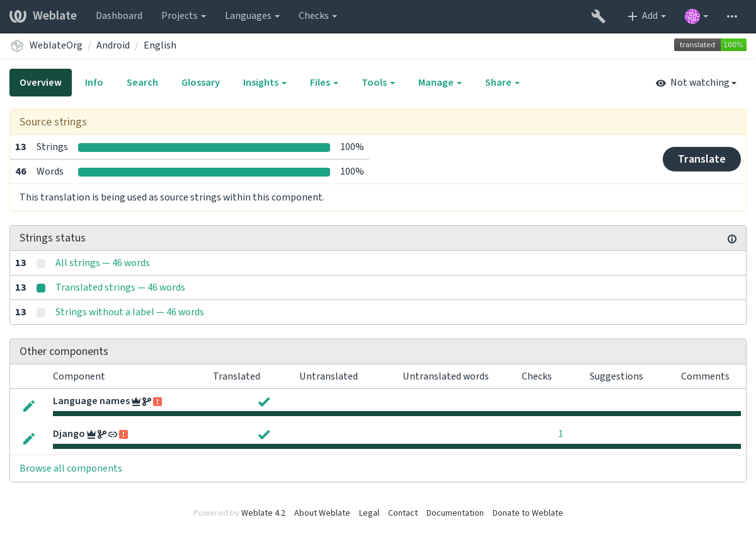Open the Share dropdown tab

(502, 83)
